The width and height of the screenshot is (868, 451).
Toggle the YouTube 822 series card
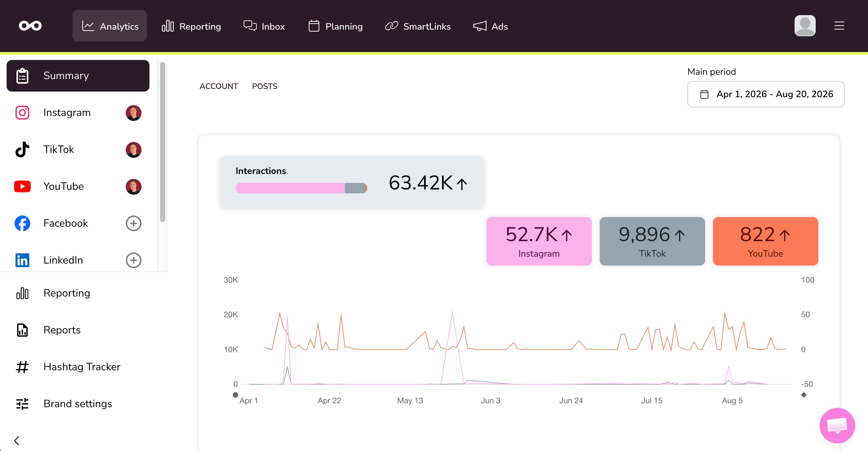(x=765, y=241)
